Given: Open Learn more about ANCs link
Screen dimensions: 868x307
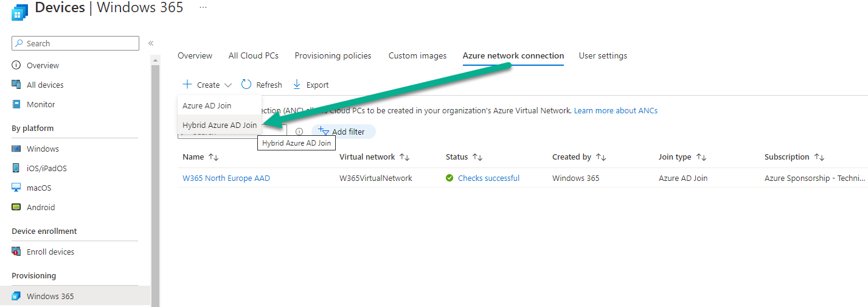Looking at the screenshot, I should click(x=616, y=111).
